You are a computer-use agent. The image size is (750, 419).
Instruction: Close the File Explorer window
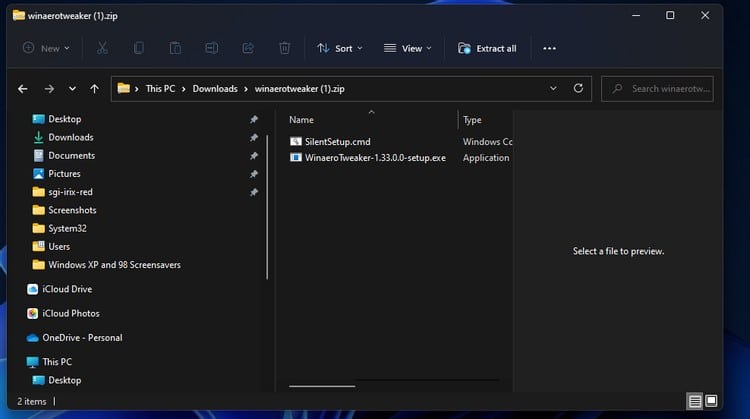705,15
